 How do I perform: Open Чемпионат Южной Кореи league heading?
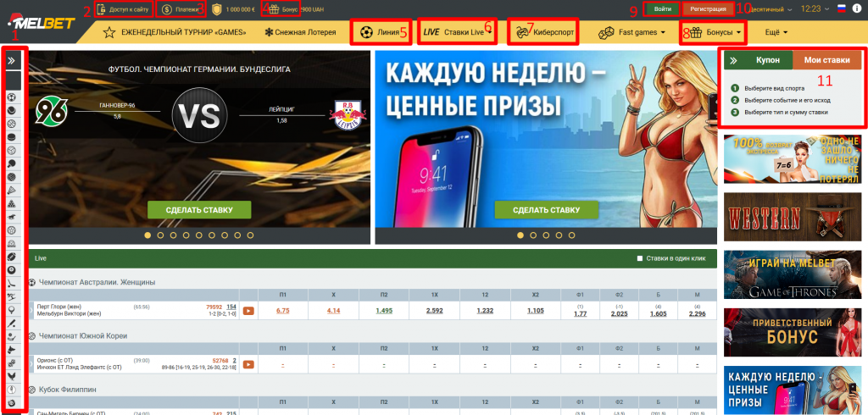tap(83, 336)
